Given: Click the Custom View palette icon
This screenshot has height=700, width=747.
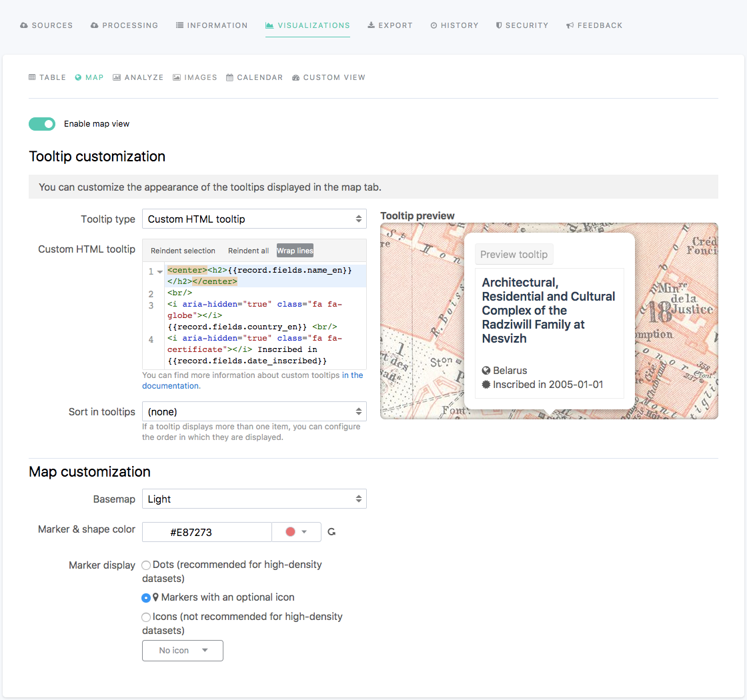Looking at the screenshot, I should 296,77.
